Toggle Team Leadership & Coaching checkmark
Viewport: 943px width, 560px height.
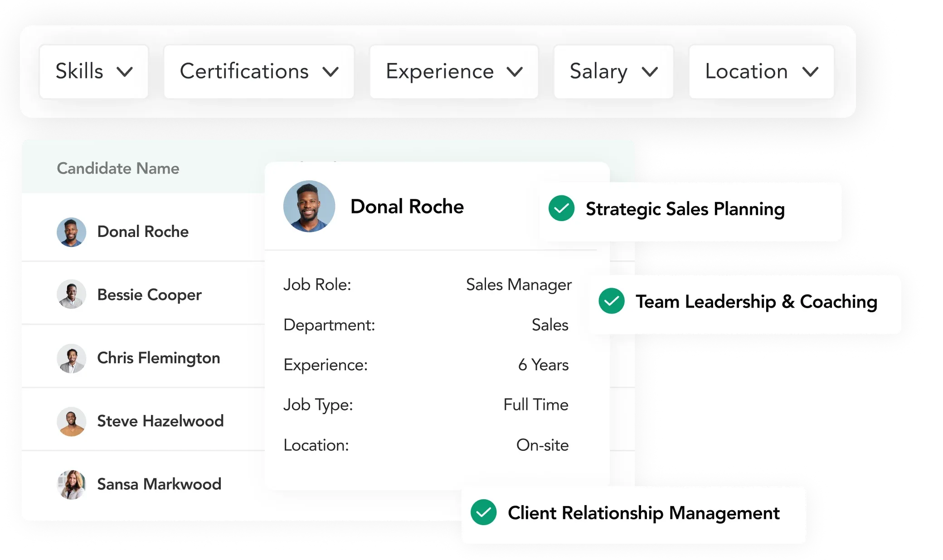coord(611,301)
